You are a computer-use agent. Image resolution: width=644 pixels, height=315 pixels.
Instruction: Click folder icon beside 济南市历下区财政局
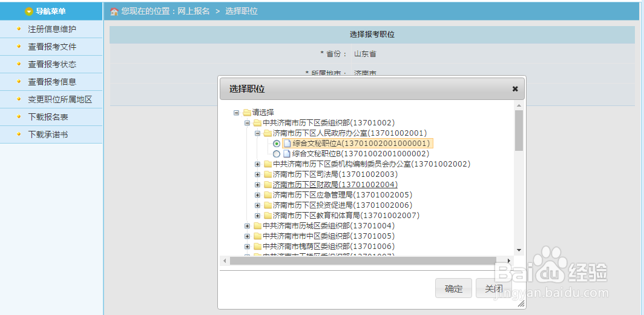[x=268, y=185]
